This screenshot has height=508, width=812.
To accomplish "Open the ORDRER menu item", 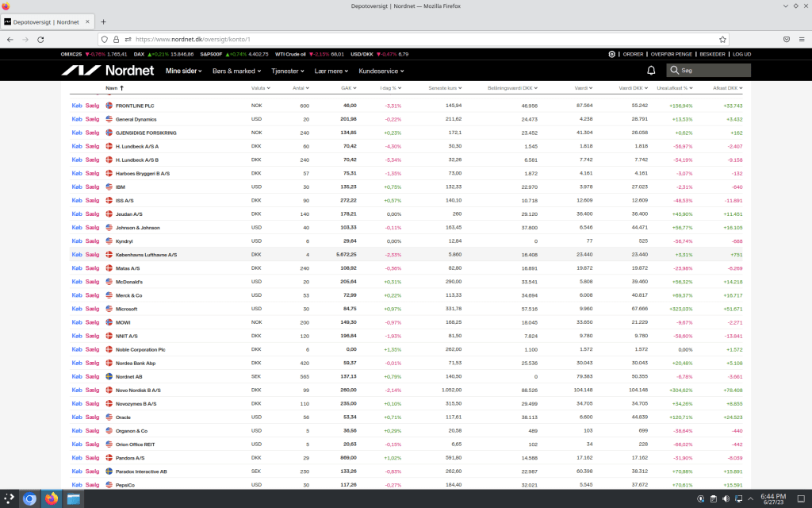I will [633, 54].
